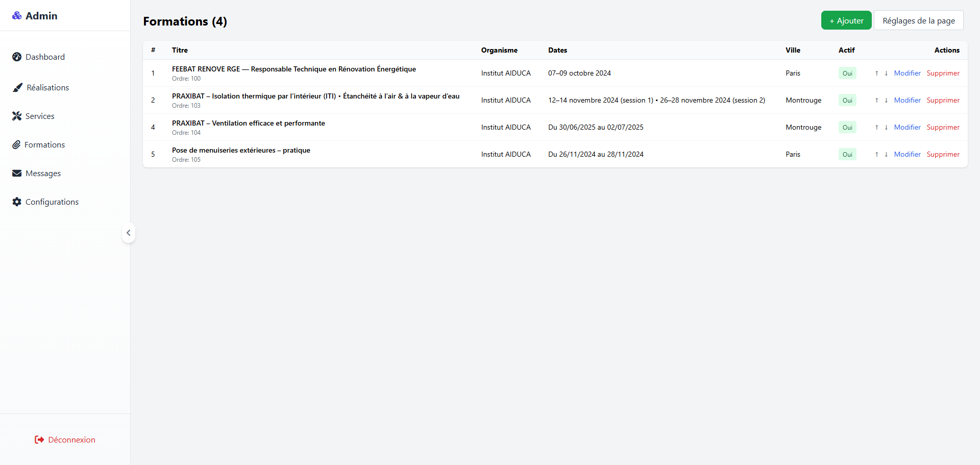The height and width of the screenshot is (465, 980).
Task: Go to Messages in the sidebar
Action: [x=43, y=173]
